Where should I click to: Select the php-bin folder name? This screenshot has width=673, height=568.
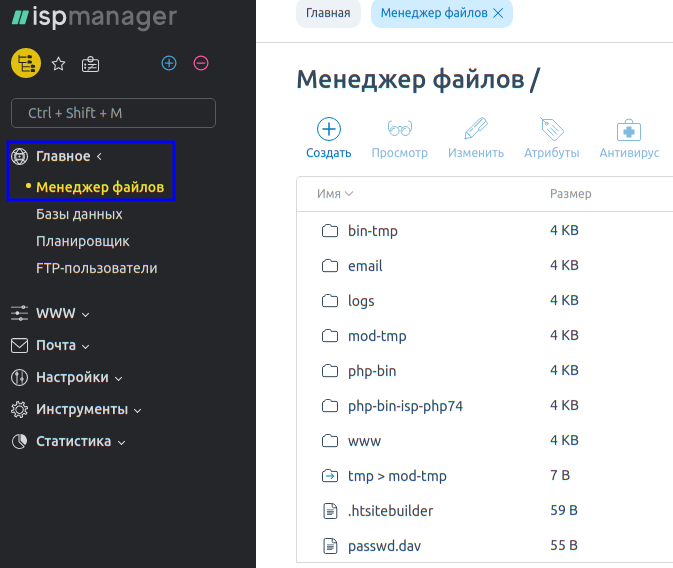click(x=372, y=371)
